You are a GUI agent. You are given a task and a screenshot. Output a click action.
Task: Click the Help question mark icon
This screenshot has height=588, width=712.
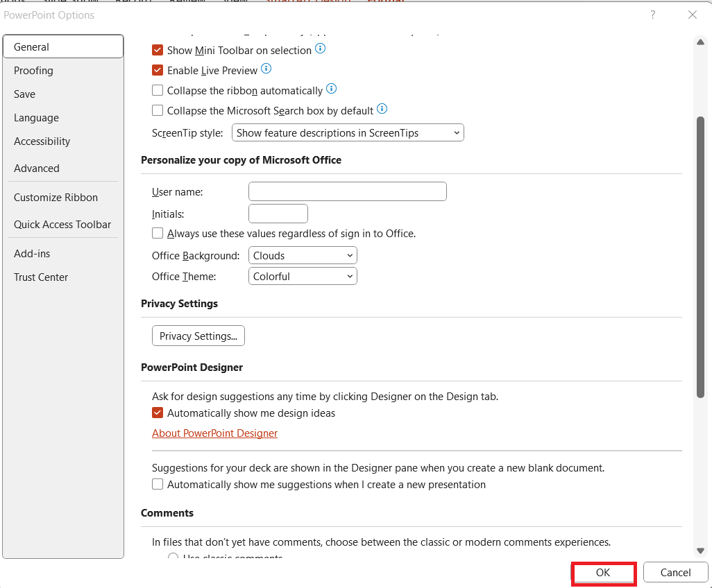coord(652,15)
